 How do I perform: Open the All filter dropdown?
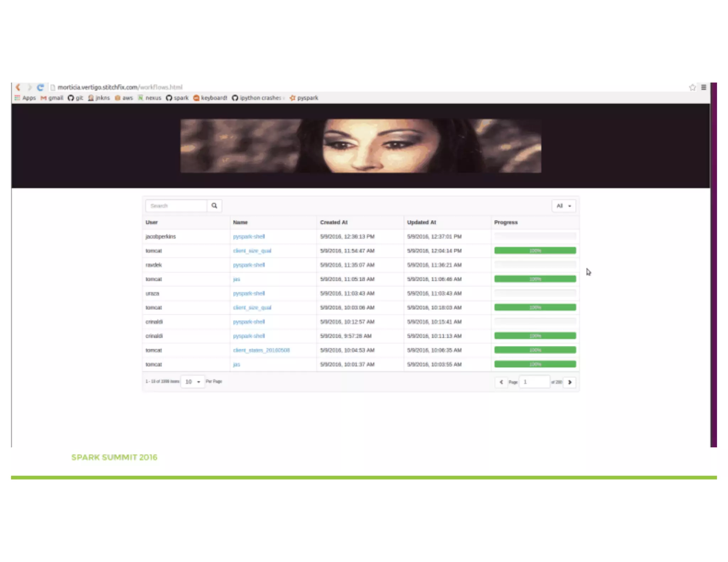point(563,206)
